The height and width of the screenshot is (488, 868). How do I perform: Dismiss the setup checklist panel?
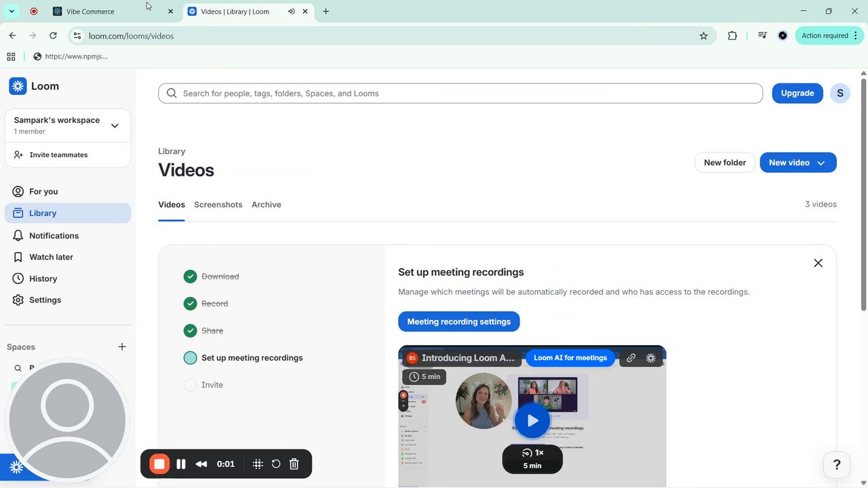coord(818,263)
